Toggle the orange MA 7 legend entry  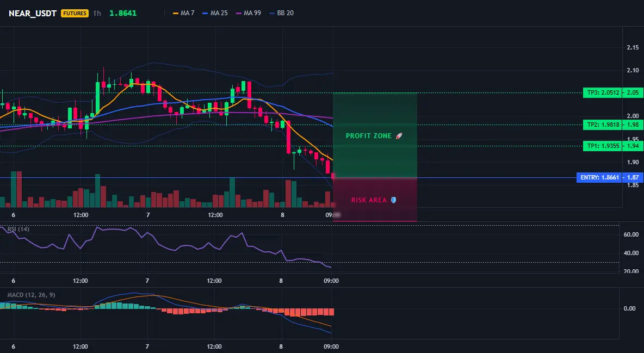[184, 13]
